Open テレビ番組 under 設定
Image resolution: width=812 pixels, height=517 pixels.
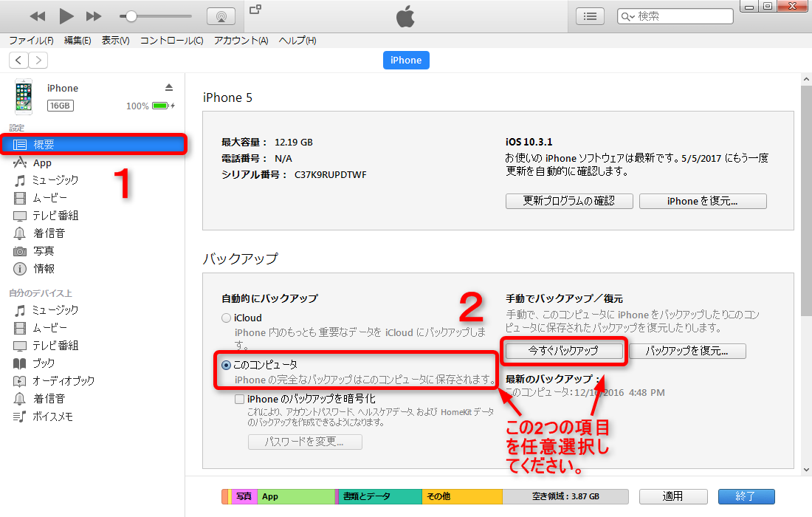[55, 216]
